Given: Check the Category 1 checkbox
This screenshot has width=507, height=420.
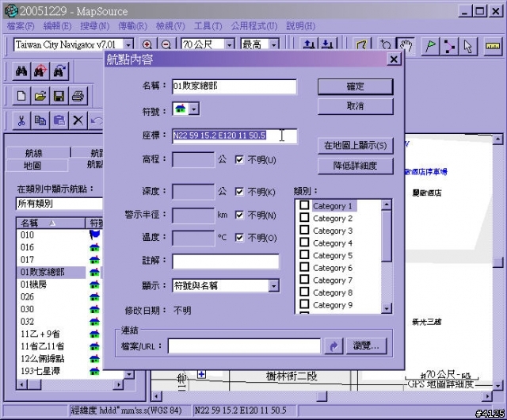Looking at the screenshot, I should (304, 205).
